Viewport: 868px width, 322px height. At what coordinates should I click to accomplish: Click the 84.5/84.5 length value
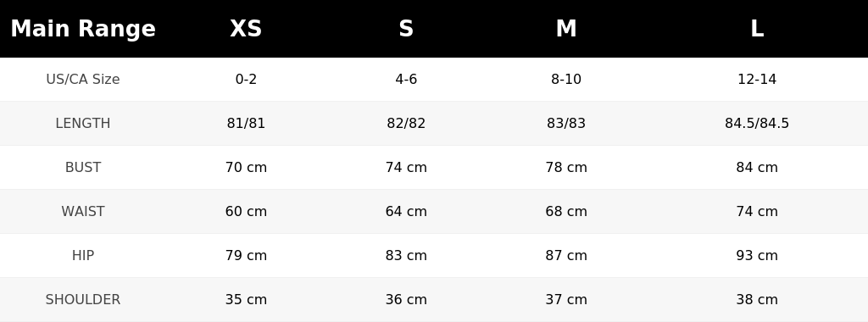(757, 124)
